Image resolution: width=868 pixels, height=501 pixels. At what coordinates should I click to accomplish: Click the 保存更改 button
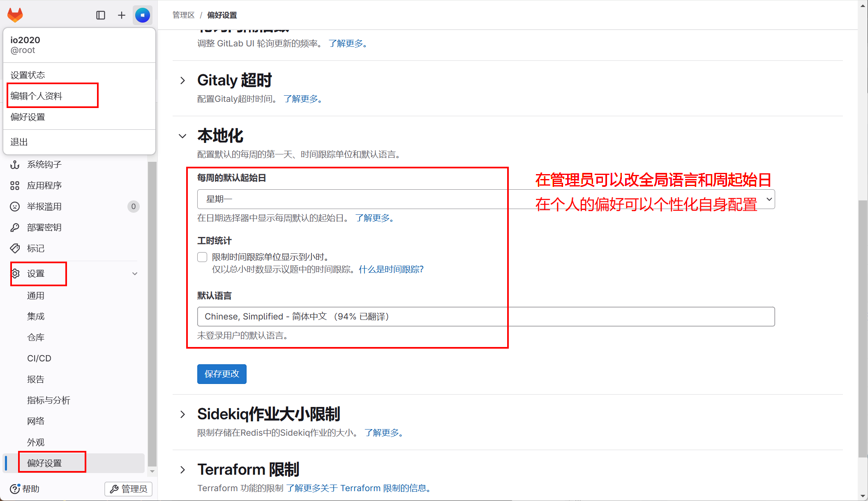tap(222, 374)
